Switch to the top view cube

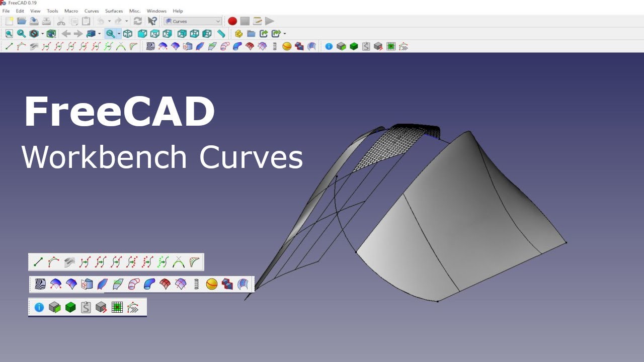pyautogui.click(x=155, y=34)
